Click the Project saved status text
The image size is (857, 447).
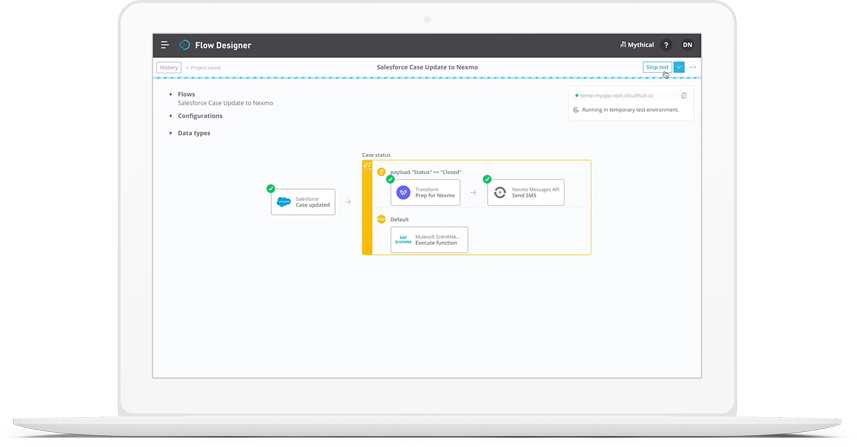[x=203, y=68]
